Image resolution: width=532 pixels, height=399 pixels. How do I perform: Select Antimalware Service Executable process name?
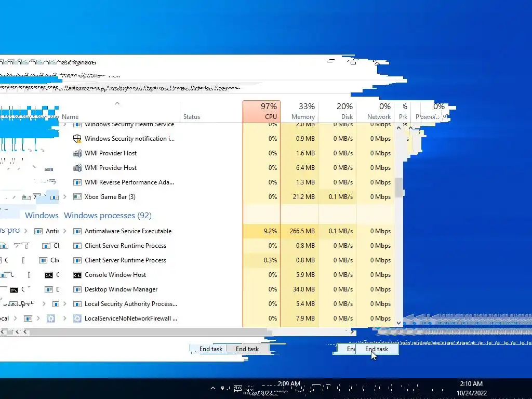128,231
